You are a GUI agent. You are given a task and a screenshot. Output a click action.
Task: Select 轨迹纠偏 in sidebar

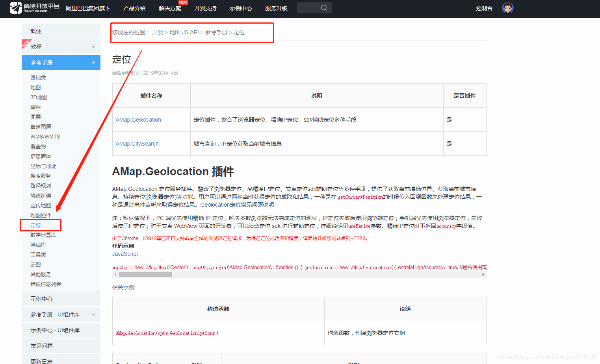pyautogui.click(x=41, y=196)
